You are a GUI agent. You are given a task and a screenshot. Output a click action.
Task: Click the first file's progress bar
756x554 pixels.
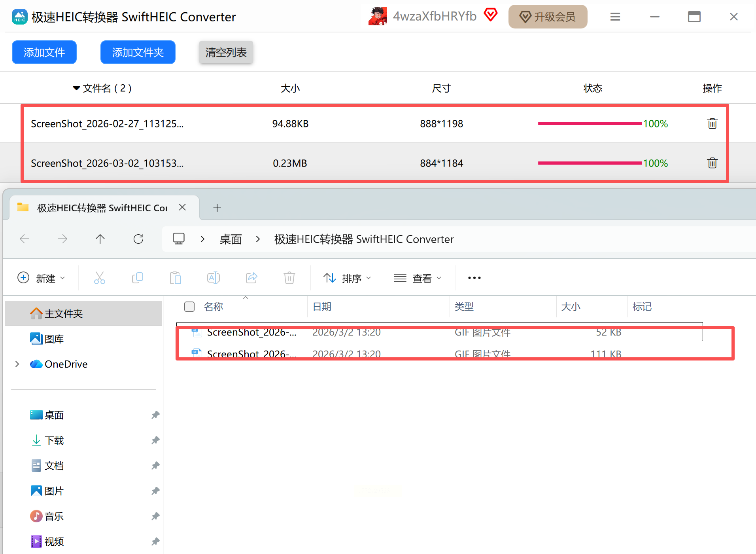[x=590, y=123]
